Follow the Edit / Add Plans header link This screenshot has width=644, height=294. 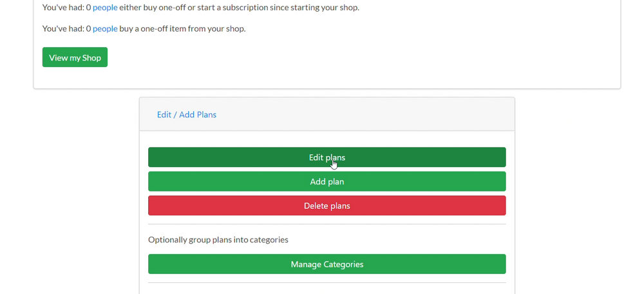coord(187,115)
